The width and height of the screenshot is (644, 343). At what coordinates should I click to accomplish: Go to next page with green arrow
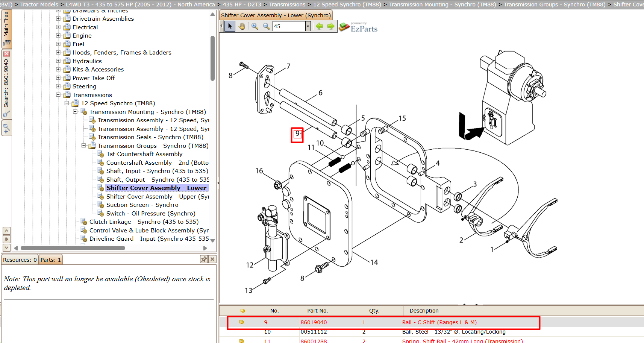tap(331, 26)
